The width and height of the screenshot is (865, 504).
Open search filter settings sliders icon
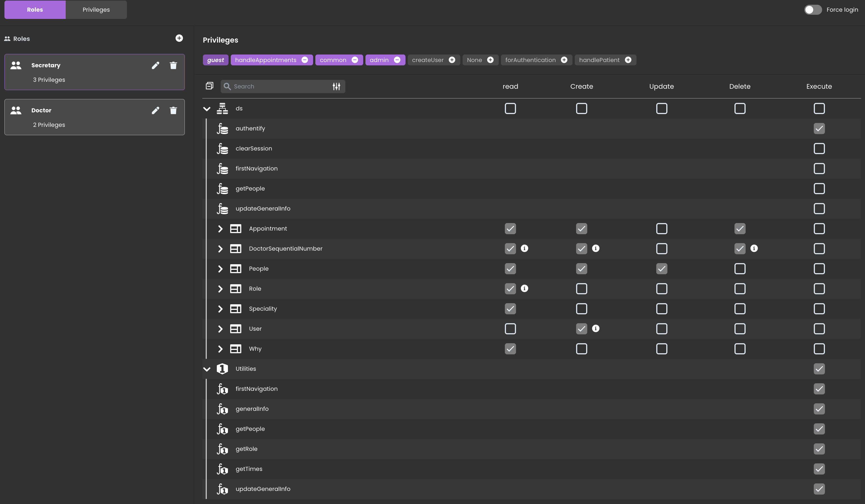coord(336,87)
